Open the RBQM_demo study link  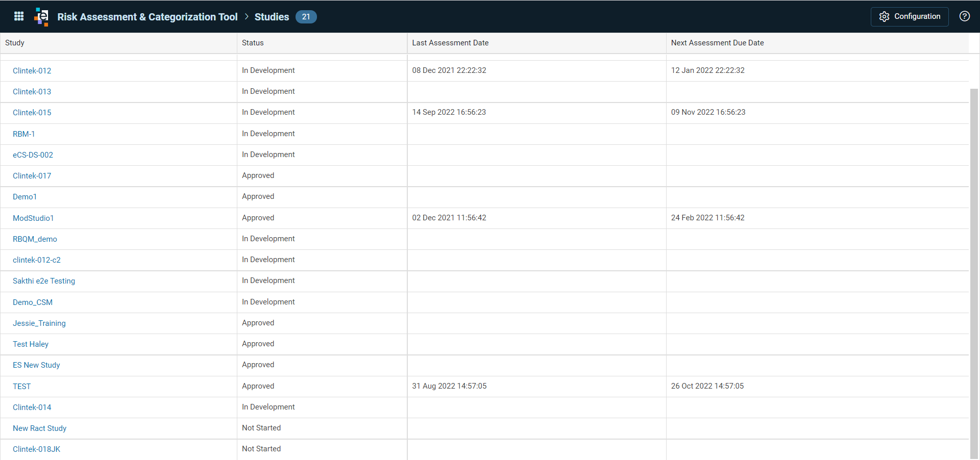click(x=35, y=239)
